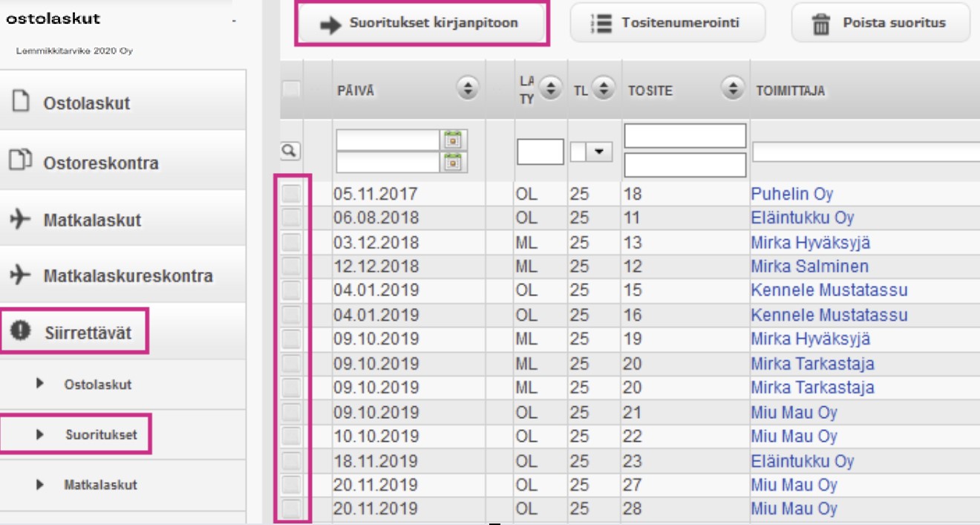This screenshot has height=525, width=980.
Task: Sort table by TL column arrows
Action: pyautogui.click(x=604, y=90)
